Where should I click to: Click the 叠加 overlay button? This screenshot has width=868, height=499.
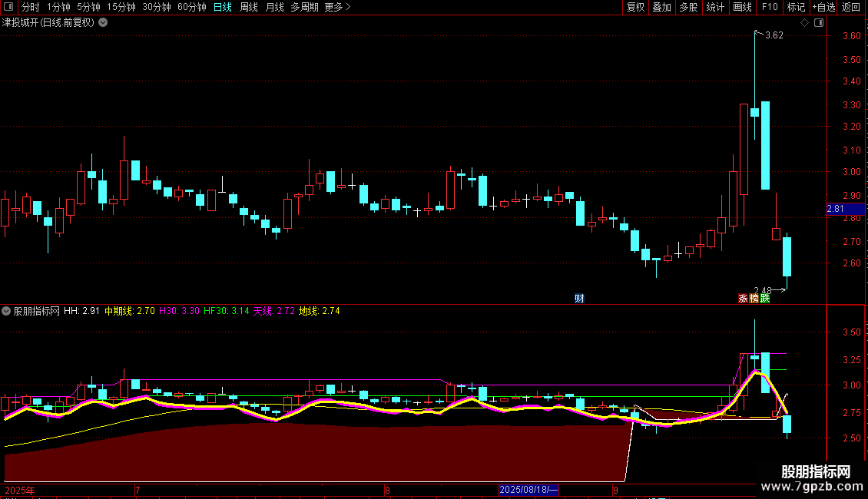click(x=661, y=7)
